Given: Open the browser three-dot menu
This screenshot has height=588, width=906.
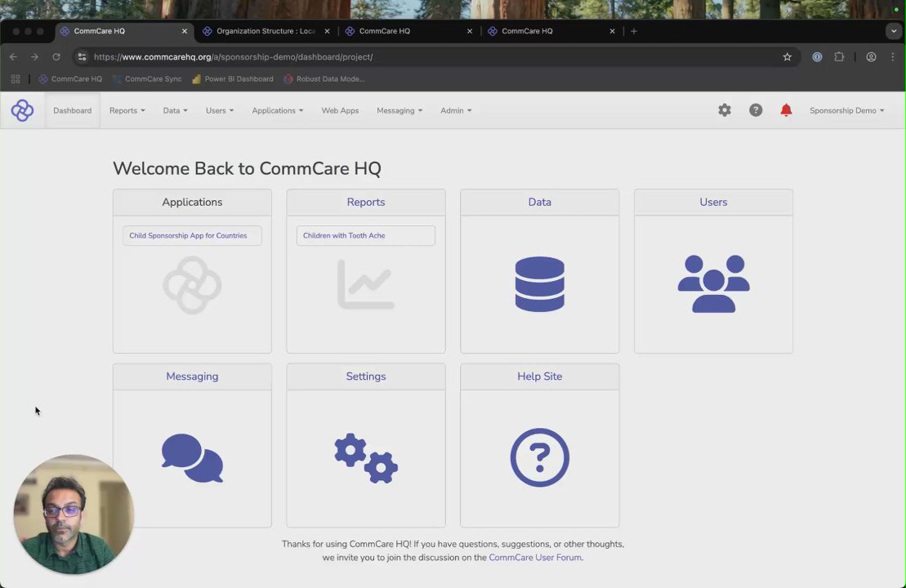Looking at the screenshot, I should point(893,56).
